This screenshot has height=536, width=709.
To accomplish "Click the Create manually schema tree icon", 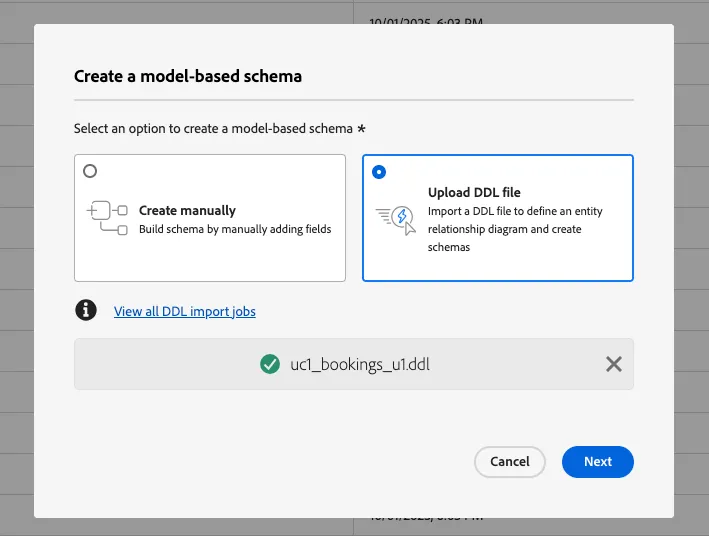I will point(107,218).
